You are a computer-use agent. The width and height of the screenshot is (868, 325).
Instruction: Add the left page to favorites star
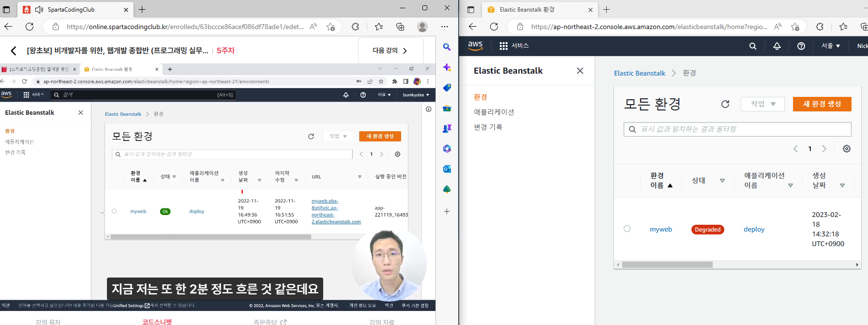click(330, 27)
